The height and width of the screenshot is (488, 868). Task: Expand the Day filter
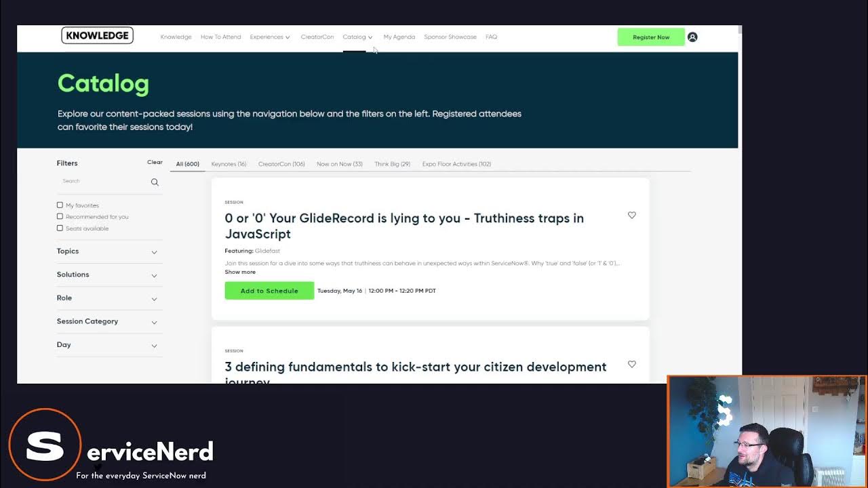click(x=109, y=345)
